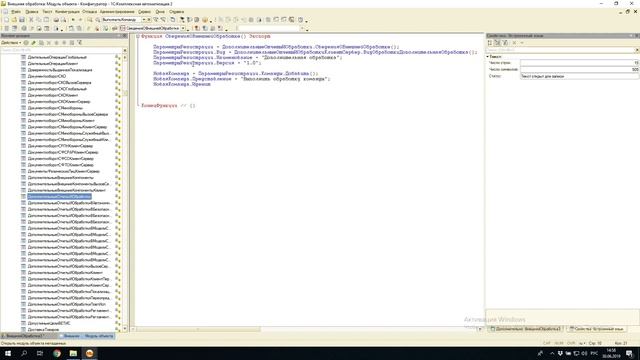
Task: Select ДлительныеОперацииКлиент in the tree
Action: coord(53,64)
